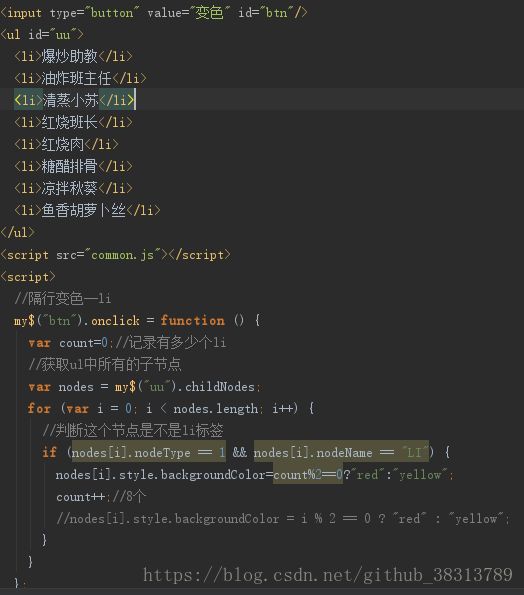The height and width of the screenshot is (595, 524).
Task: Click the comment 获取ul中所有的子节点
Action: click(x=105, y=365)
